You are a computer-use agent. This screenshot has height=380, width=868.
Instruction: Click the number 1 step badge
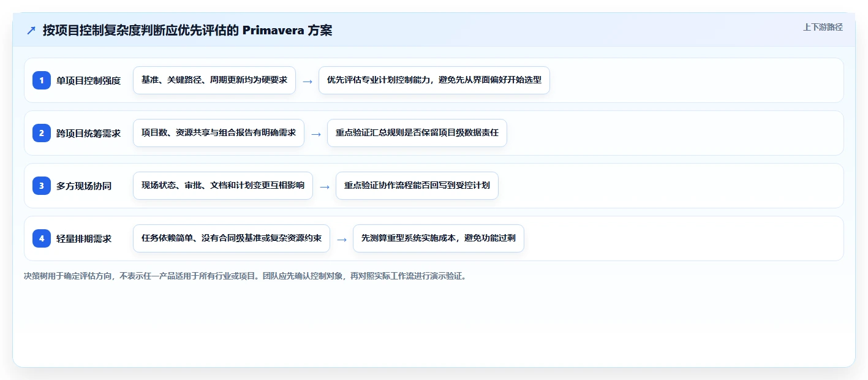[x=42, y=80]
